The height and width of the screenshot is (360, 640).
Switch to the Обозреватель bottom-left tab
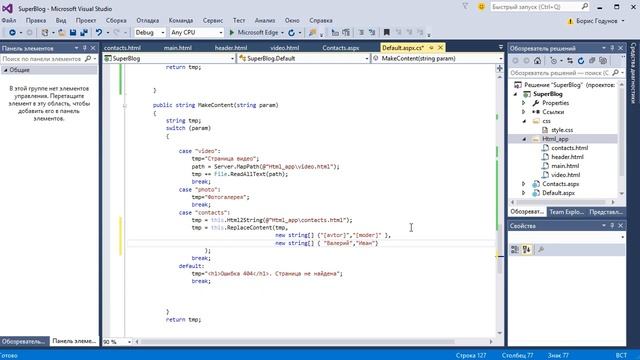pyautogui.click(x=23, y=341)
